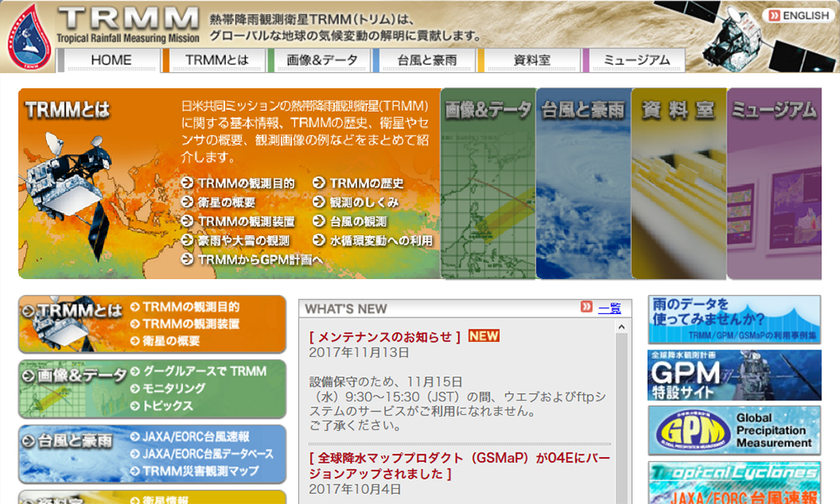840x504 pixels.
Task: Open the GPM 特設サイト banner
Action: 734,375
